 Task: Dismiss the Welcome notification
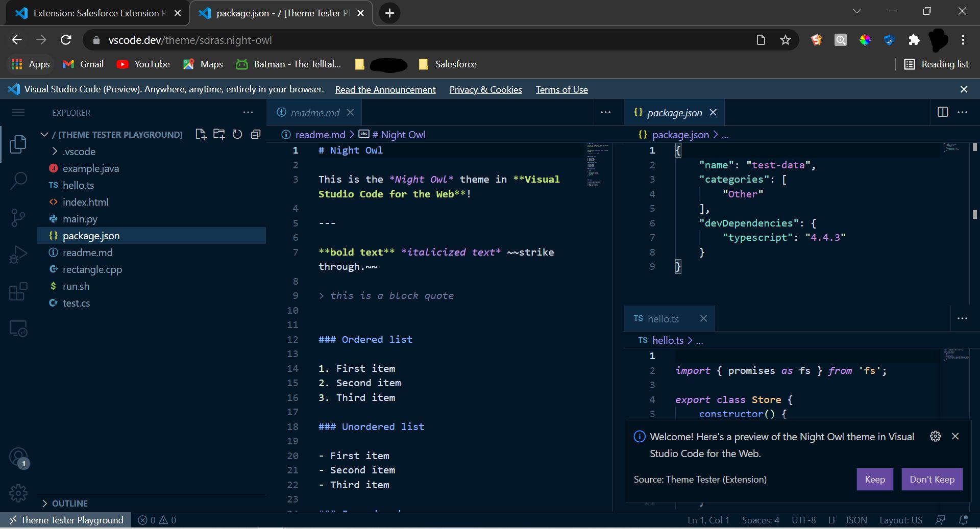(955, 436)
